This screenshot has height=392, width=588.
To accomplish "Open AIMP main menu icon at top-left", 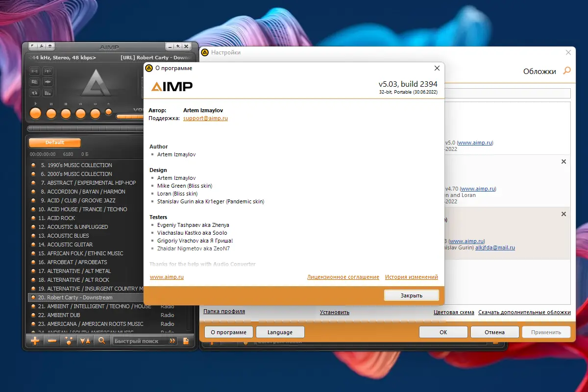I will (33, 47).
